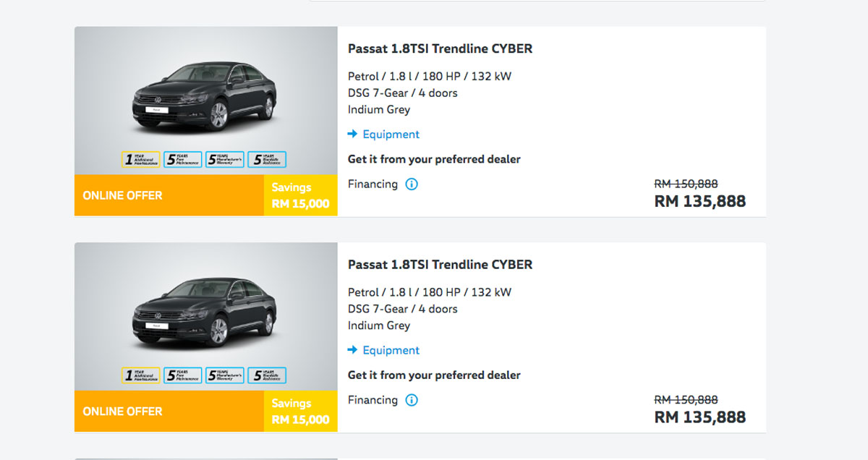
Task: Click the Financing info icon in the first listing
Action: tap(412, 184)
